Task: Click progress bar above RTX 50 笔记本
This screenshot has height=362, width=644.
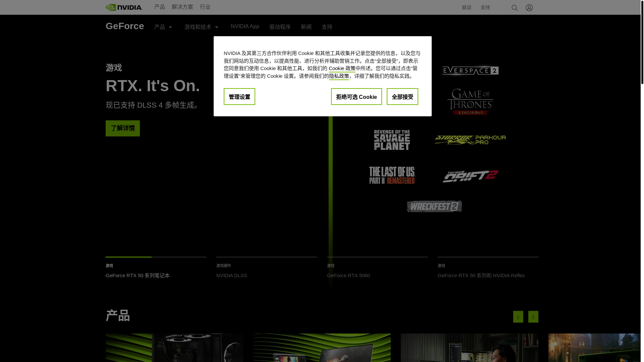Action: tap(156, 257)
